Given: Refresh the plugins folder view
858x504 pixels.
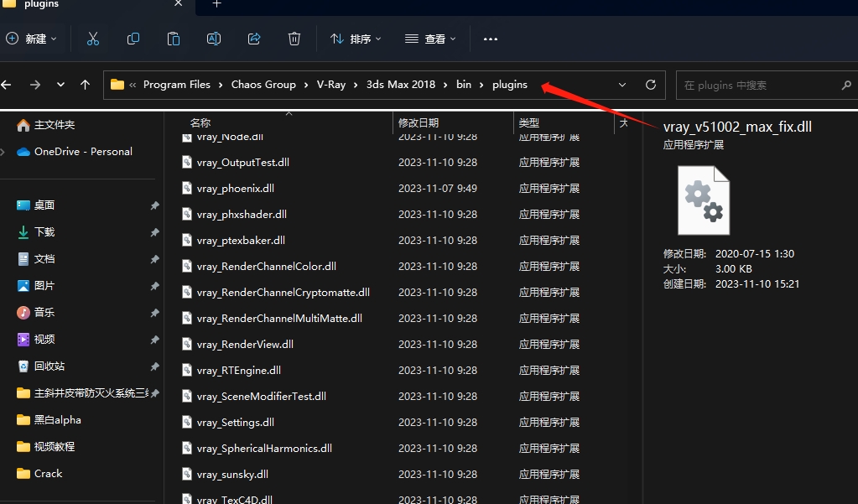Looking at the screenshot, I should (x=651, y=85).
